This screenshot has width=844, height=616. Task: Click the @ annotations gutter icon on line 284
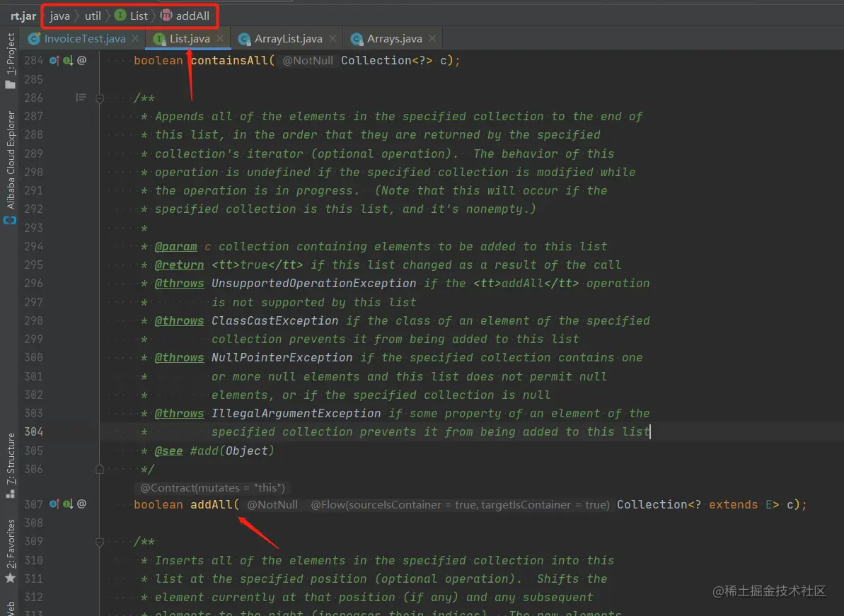[x=82, y=60]
